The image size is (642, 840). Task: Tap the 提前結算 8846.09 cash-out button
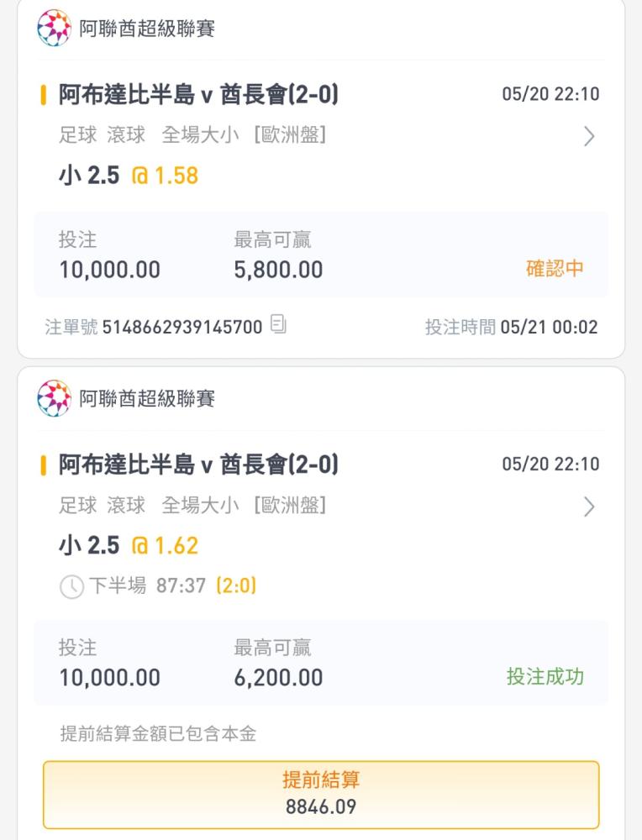pos(321,795)
